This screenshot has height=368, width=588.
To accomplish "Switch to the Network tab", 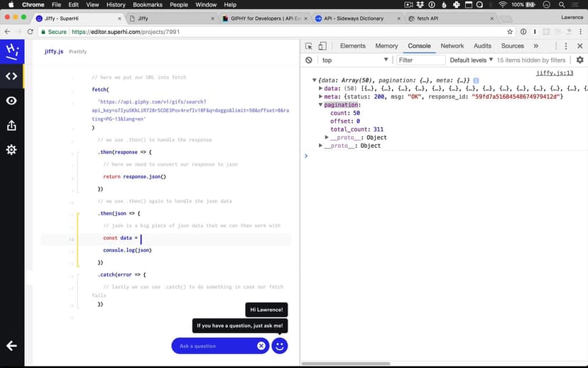I will 452,46.
